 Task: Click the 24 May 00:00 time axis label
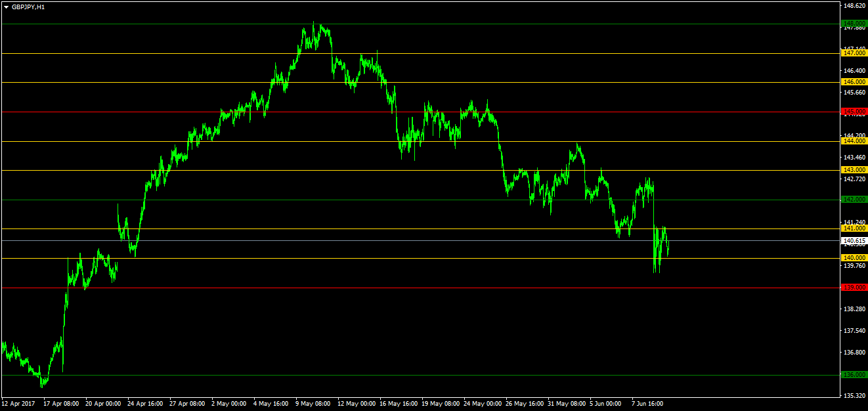(x=481, y=404)
